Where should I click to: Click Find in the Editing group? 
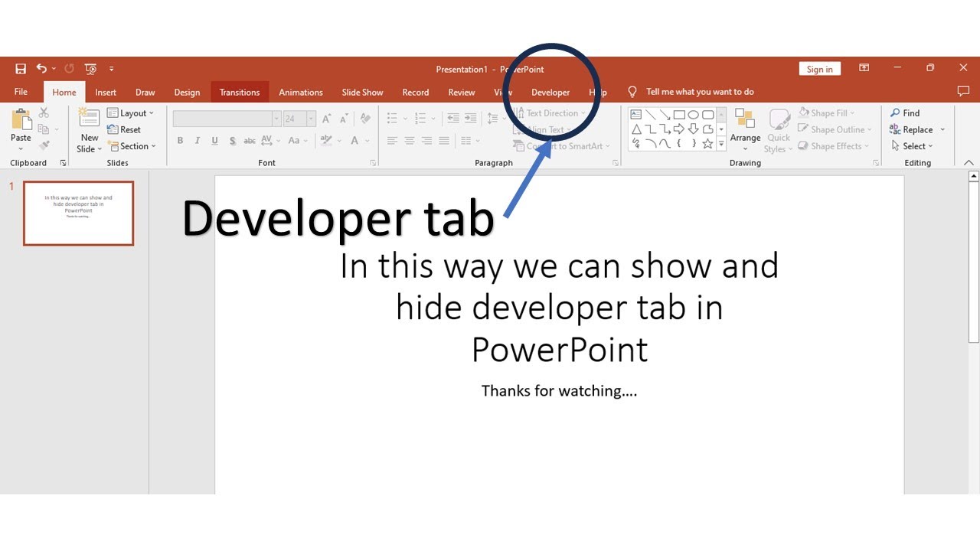[x=905, y=113]
